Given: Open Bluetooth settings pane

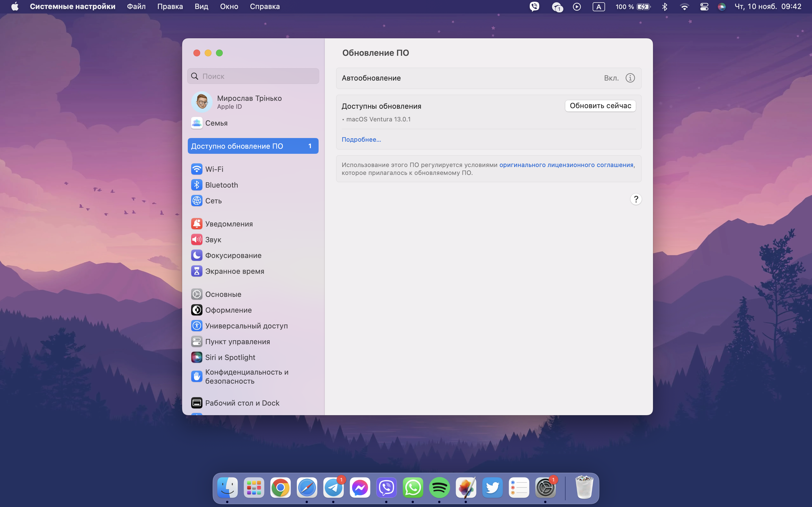Looking at the screenshot, I should 221,185.
